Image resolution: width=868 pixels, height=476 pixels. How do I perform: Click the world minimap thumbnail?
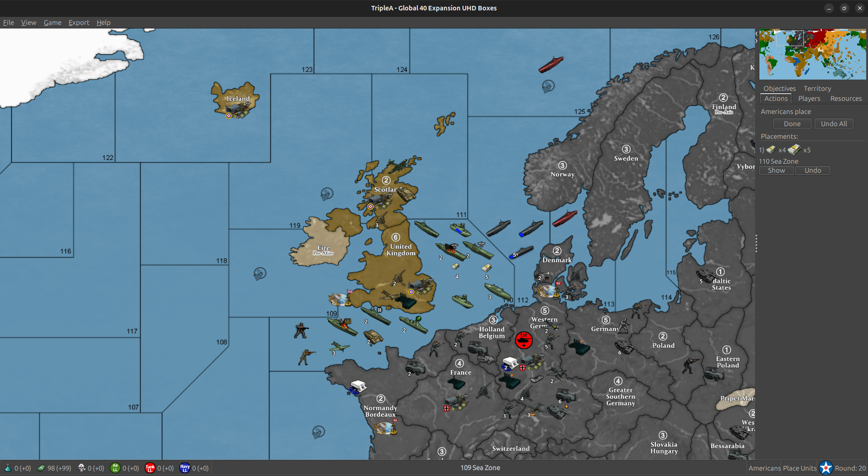812,54
